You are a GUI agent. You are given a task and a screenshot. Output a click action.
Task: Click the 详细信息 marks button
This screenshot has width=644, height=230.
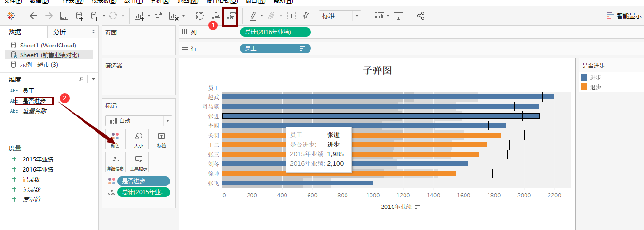(x=115, y=162)
